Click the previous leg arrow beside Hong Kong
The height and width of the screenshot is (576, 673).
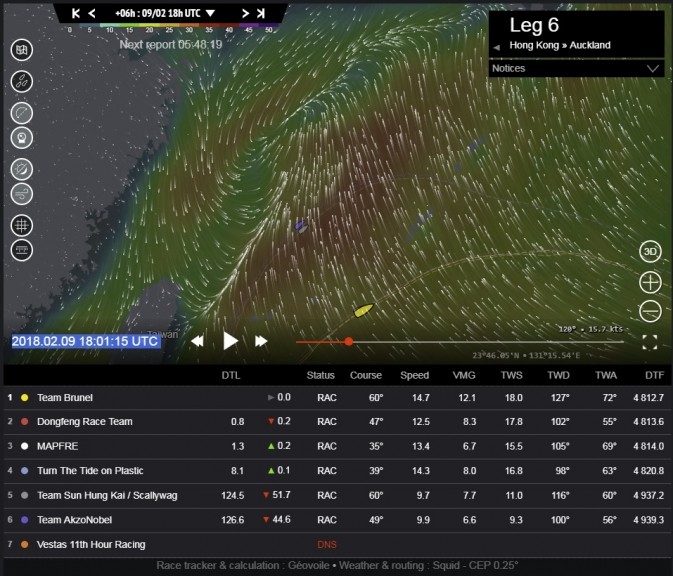click(497, 47)
